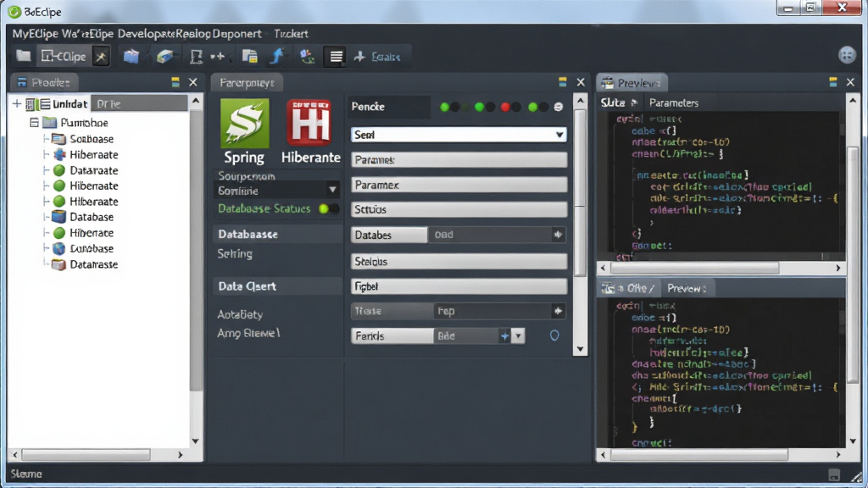Viewport: 868px width, 488px height.
Task: Minimize the Farerpnteys panel with its yellow icon
Action: pyautogui.click(x=563, y=82)
